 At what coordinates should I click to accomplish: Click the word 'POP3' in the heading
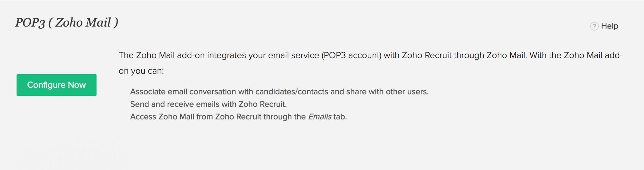(x=30, y=23)
